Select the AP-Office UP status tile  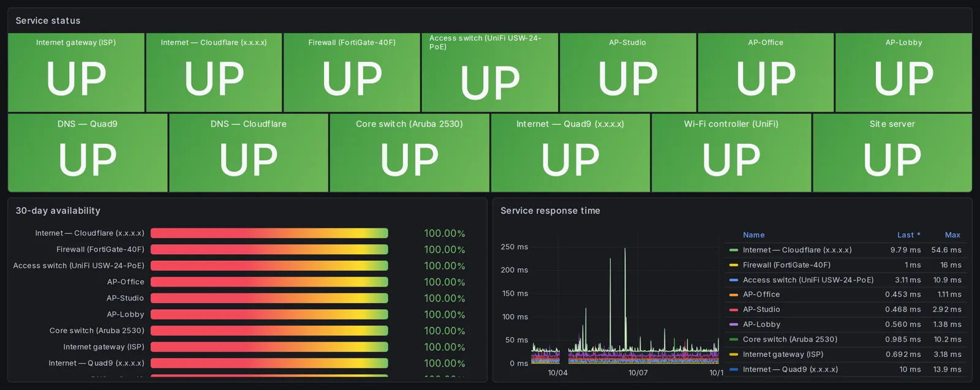[x=766, y=72]
